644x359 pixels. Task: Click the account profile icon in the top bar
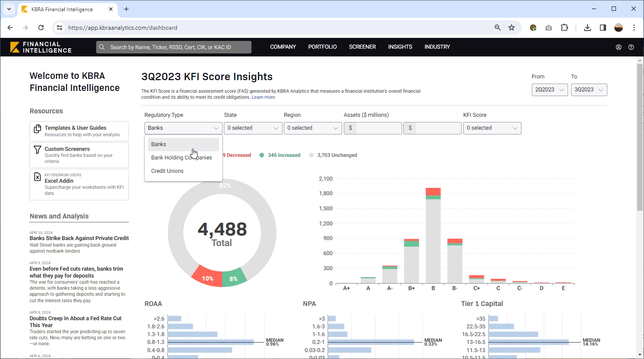[x=619, y=47]
